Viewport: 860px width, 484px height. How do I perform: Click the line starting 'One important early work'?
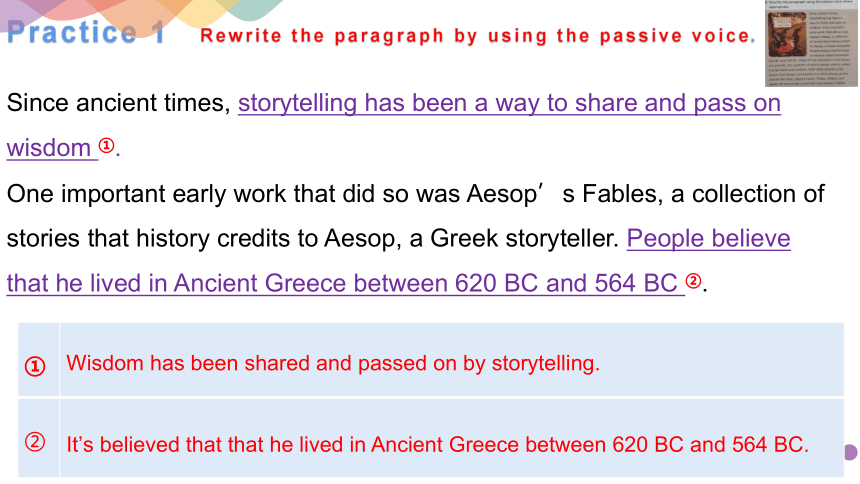pos(415,194)
